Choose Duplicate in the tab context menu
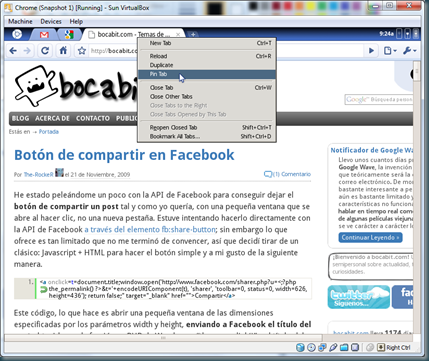Viewport: 429px width, 361px height. point(207,65)
